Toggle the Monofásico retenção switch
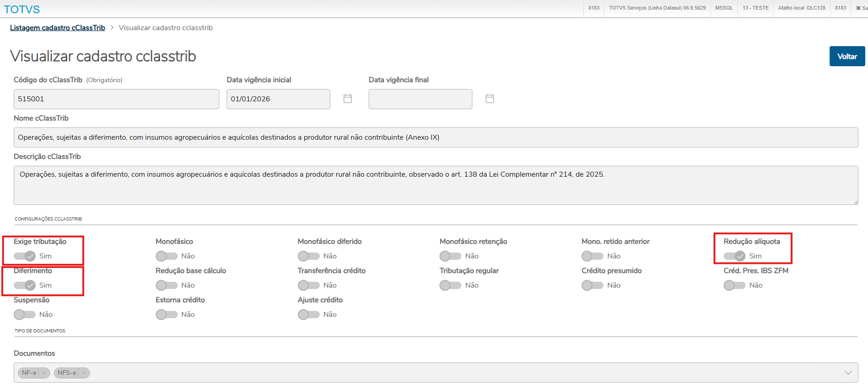This screenshot has width=868, height=389. pyautogui.click(x=450, y=256)
